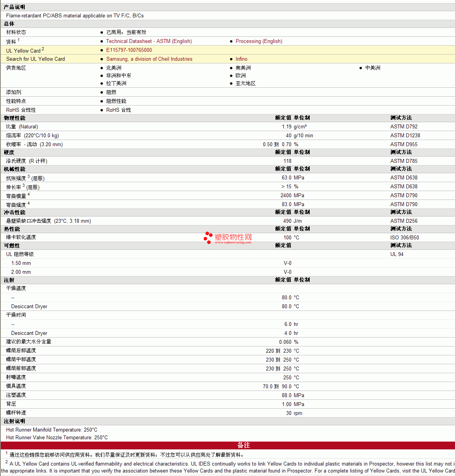Click V-0 rating for 1.50 mm

(x=288, y=263)
